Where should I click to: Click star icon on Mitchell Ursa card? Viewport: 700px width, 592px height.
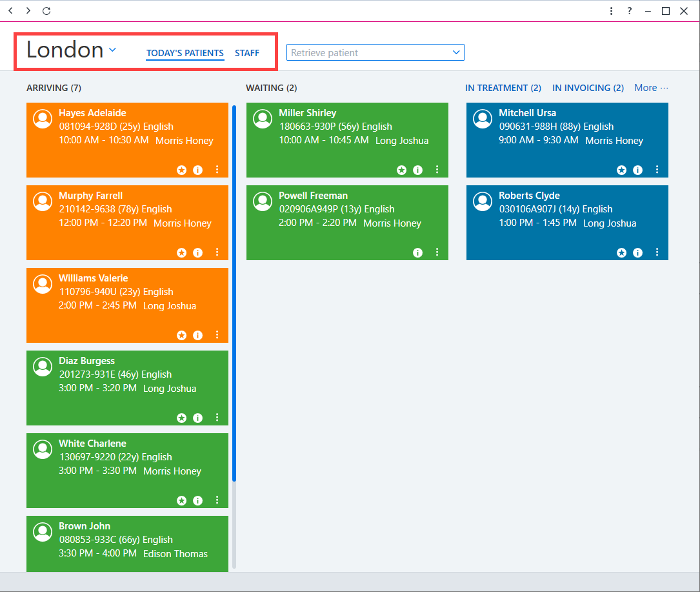tap(621, 170)
